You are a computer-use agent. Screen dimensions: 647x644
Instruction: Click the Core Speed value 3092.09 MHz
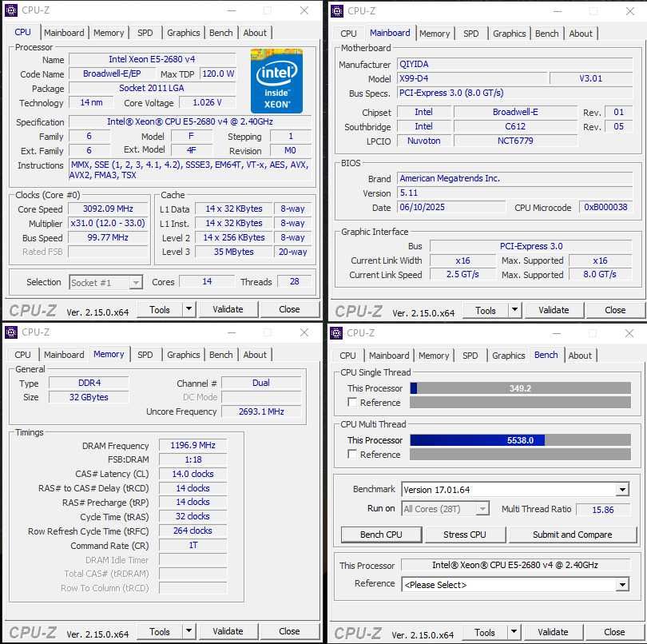(x=108, y=209)
